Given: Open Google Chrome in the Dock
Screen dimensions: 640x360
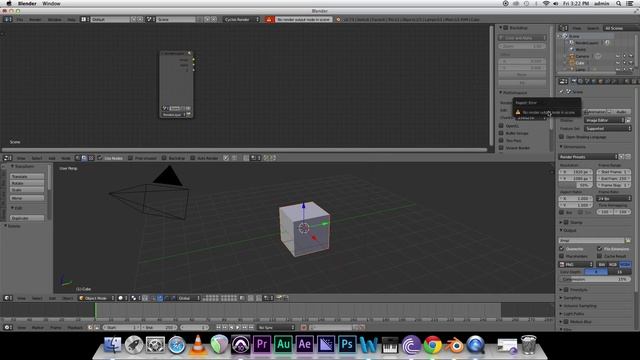Looking at the screenshot, I should [433, 345].
